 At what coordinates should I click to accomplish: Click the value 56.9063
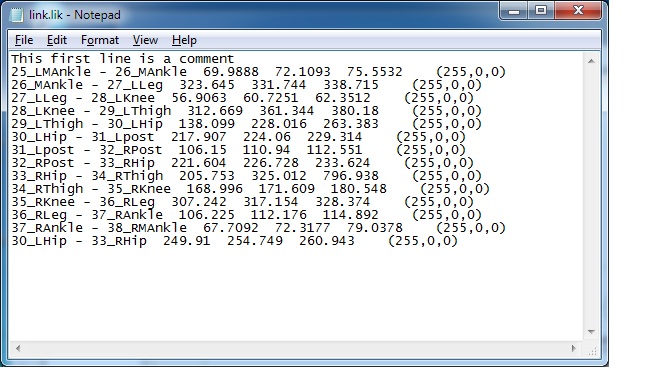(199, 98)
